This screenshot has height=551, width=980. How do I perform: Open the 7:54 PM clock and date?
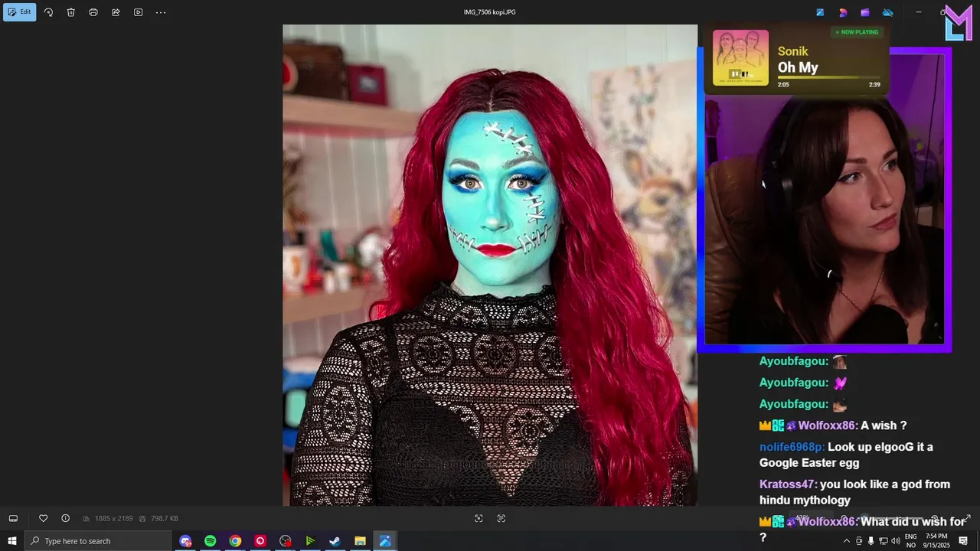[x=937, y=541]
